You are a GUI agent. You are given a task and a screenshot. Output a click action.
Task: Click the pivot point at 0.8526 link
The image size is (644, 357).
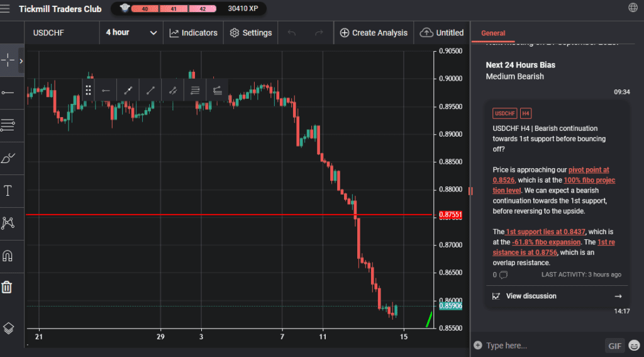tap(588, 170)
